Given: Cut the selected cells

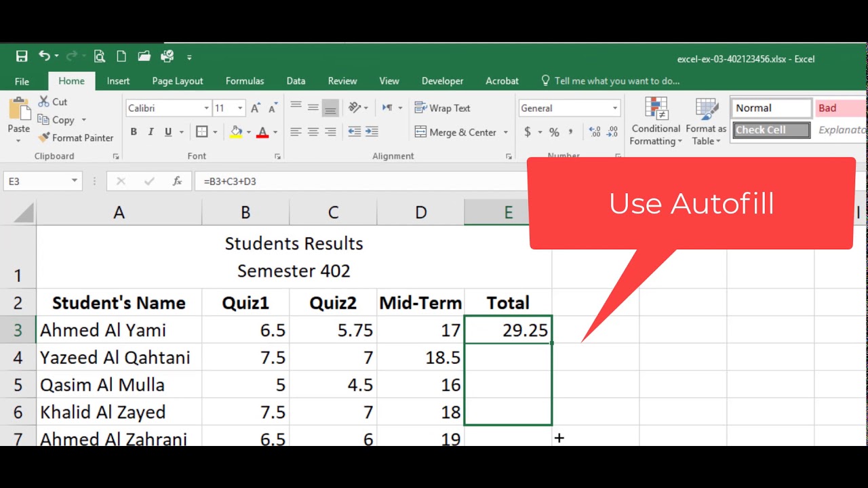Looking at the screenshot, I should click(53, 102).
